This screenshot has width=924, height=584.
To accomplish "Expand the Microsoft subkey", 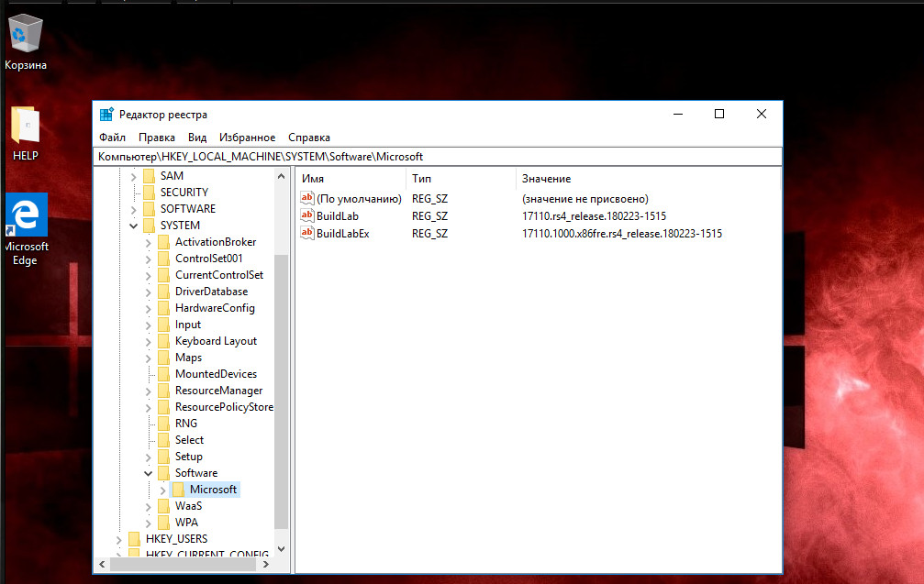I will tap(162, 490).
